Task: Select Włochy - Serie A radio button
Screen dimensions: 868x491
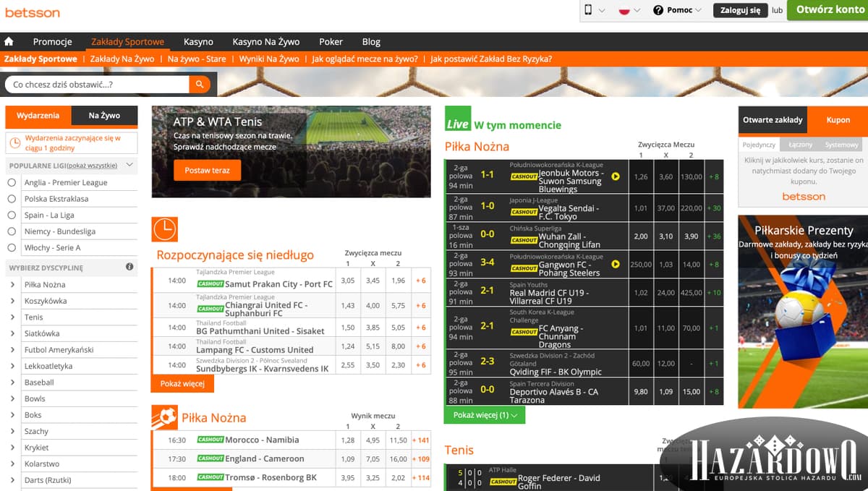Action: pyautogui.click(x=12, y=248)
